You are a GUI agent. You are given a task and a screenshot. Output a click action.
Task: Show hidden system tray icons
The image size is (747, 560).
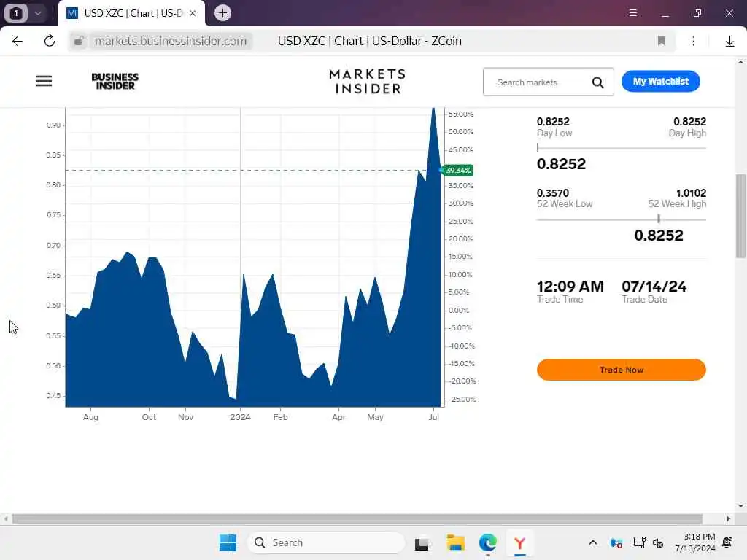point(592,542)
